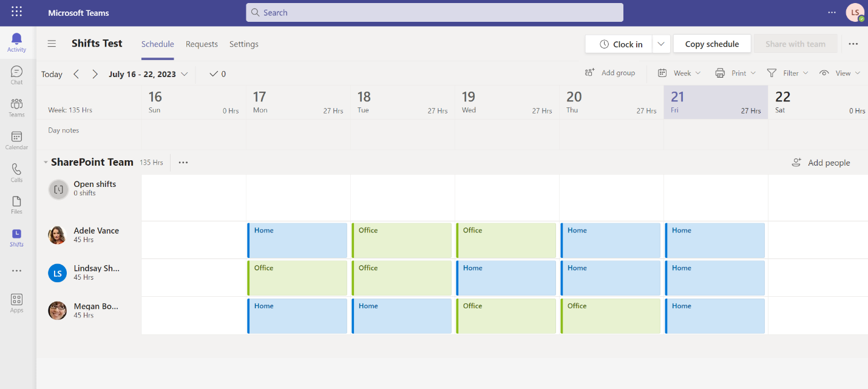The image size is (868, 389).
Task: Select Lindsay's Monday Office shift
Action: pyautogui.click(x=297, y=278)
